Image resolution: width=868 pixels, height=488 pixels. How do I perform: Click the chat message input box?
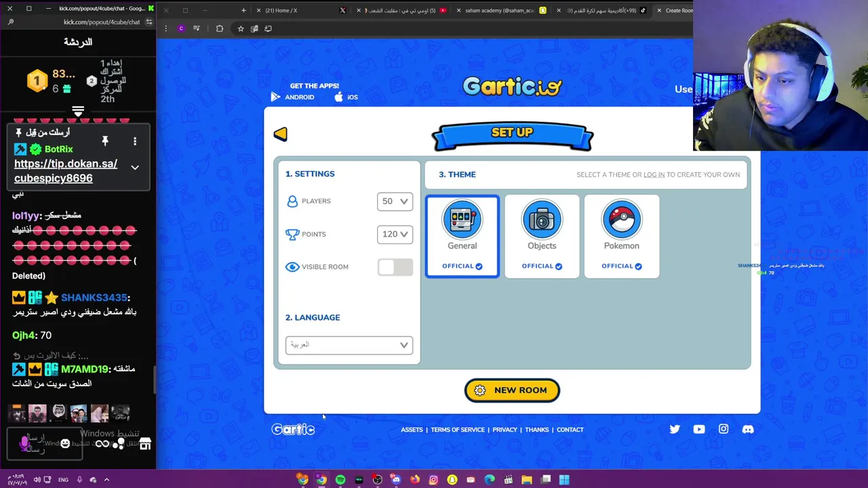(44, 443)
